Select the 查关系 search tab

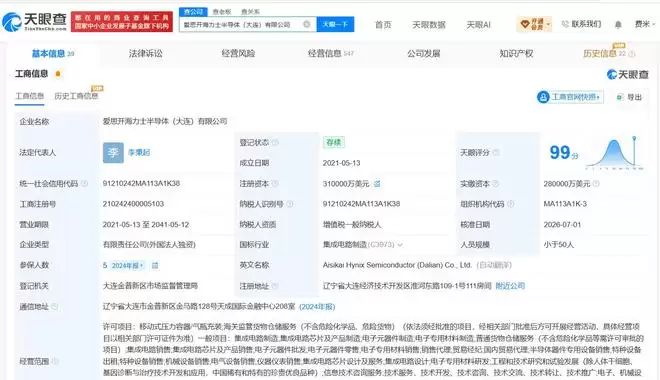click(250, 12)
